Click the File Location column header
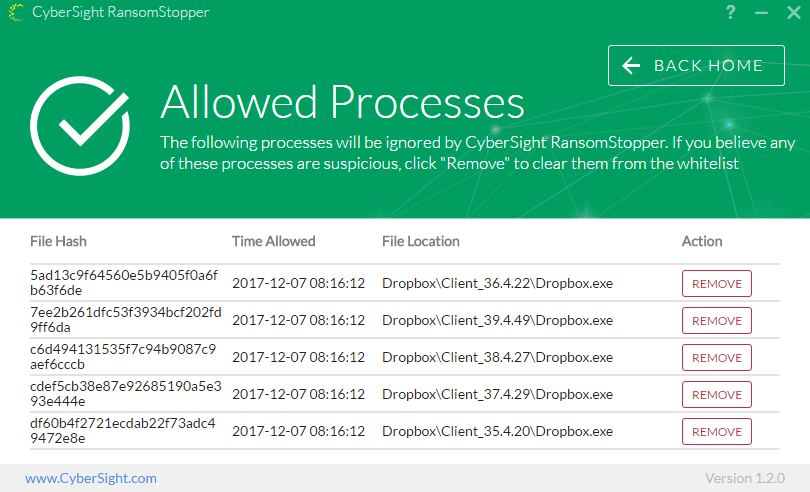This screenshot has width=810, height=492. tap(420, 241)
